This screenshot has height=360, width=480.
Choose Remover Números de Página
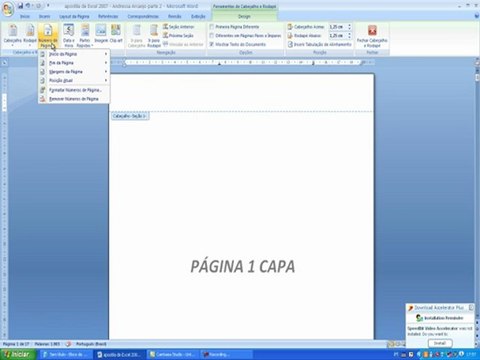click(x=74, y=99)
